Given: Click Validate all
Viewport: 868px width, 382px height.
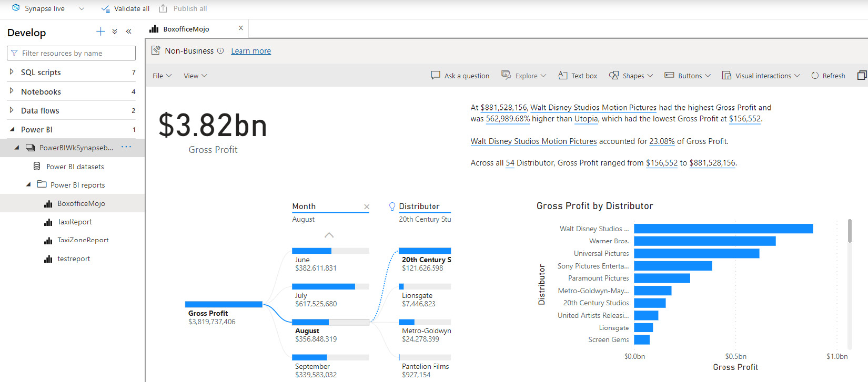Looking at the screenshot, I should (x=125, y=9).
